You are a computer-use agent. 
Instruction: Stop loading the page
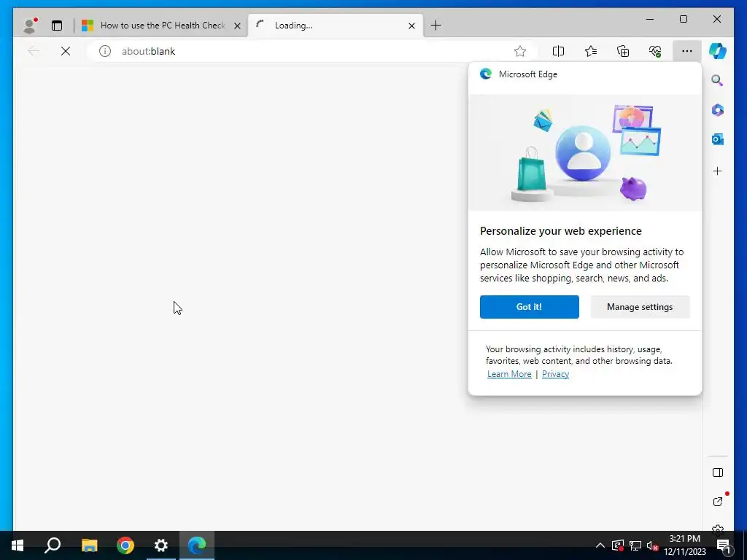(x=66, y=51)
